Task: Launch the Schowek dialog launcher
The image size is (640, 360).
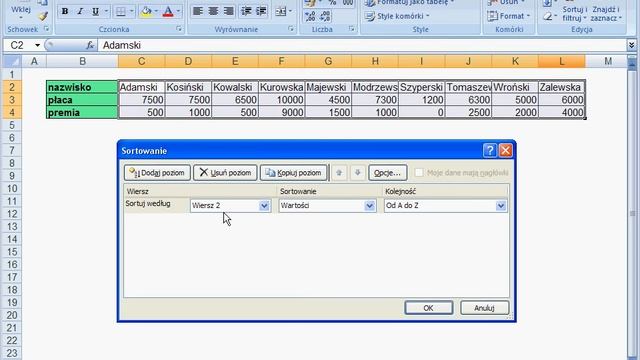Action: click(47, 29)
